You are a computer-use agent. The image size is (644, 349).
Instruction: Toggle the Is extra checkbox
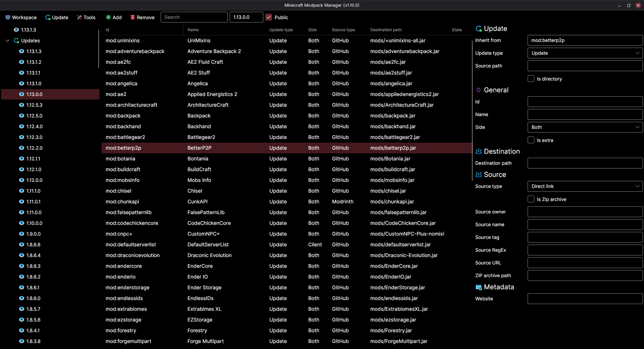coord(531,140)
